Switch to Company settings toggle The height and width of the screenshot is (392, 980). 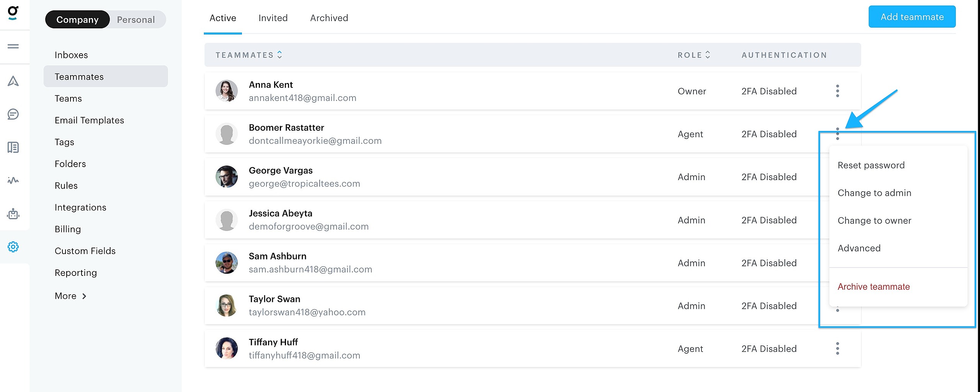(x=77, y=20)
